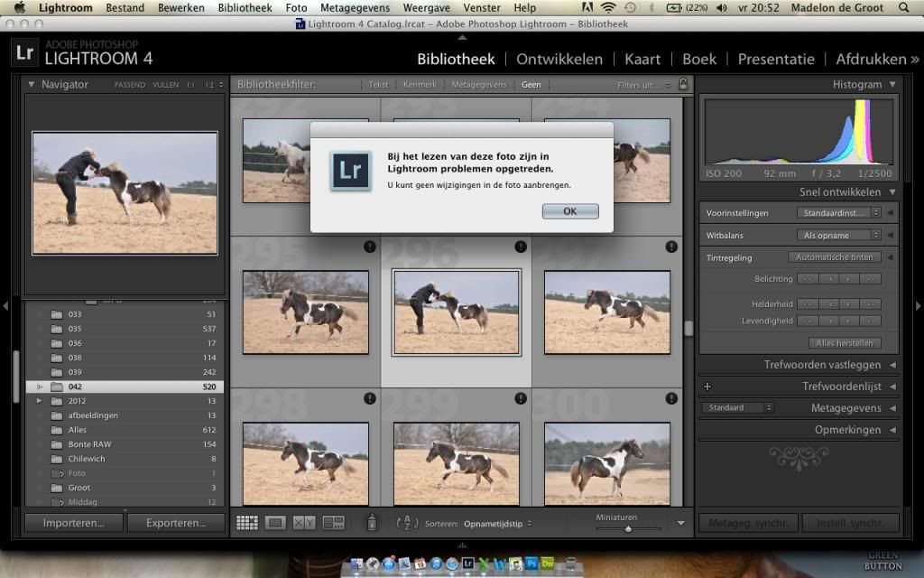Open compare XY view
Viewport: 924px width, 578px height.
coord(304,523)
